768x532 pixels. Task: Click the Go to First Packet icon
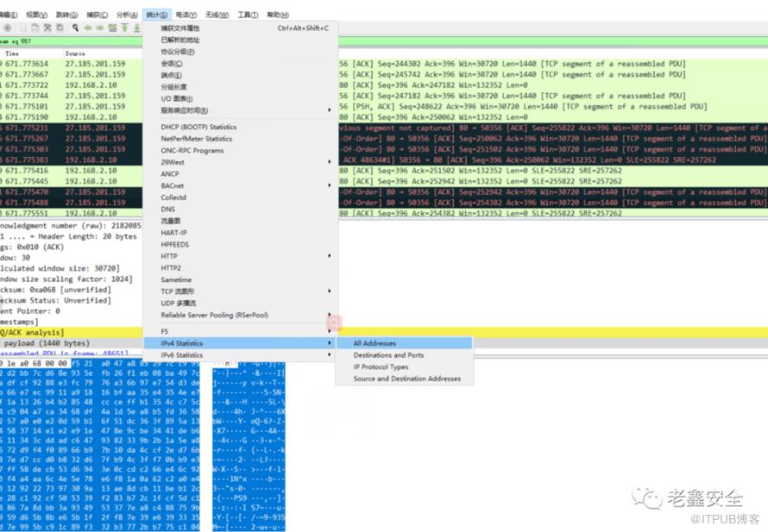[124, 28]
